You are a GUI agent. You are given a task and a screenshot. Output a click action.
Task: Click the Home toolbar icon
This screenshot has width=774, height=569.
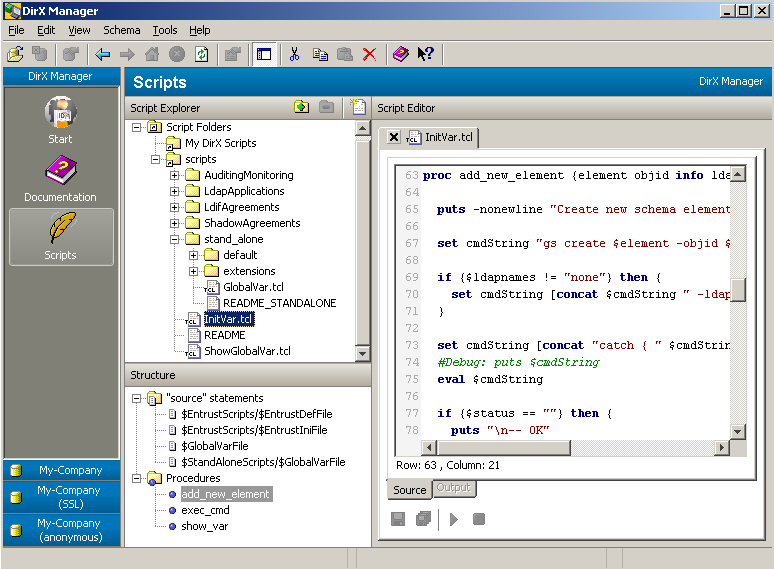[x=152, y=54]
